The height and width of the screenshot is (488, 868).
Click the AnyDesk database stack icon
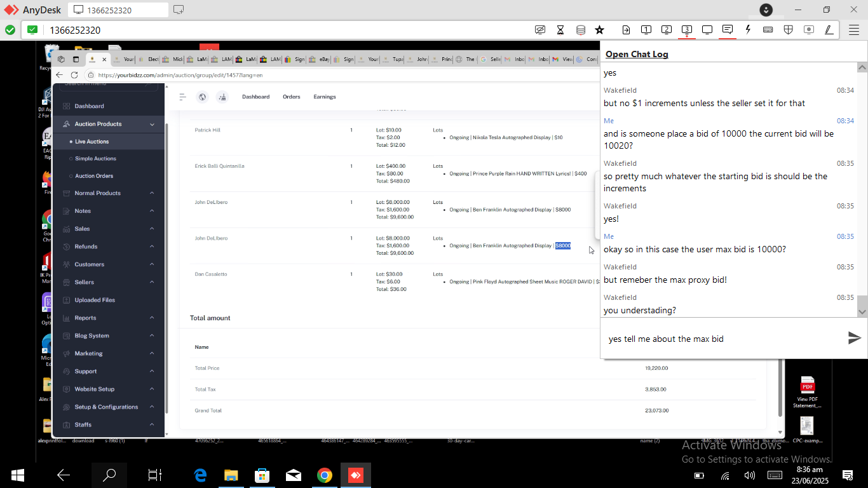point(581,30)
